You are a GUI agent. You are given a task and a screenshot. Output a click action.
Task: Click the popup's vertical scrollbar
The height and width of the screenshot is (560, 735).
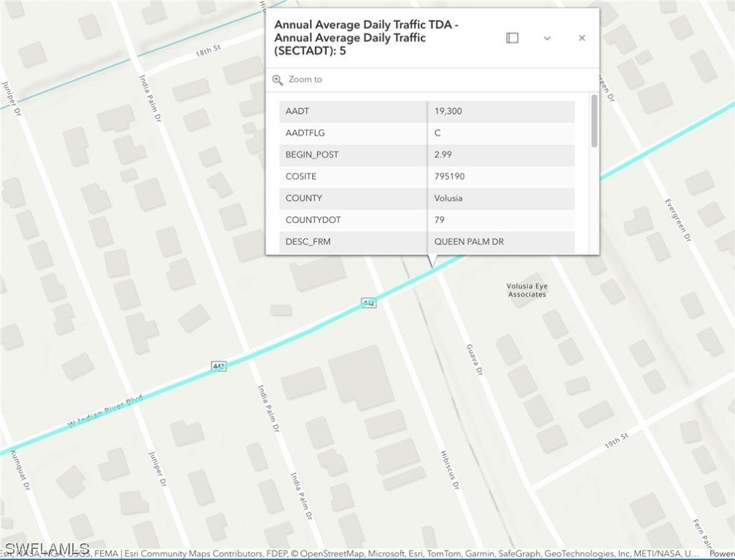[594, 121]
